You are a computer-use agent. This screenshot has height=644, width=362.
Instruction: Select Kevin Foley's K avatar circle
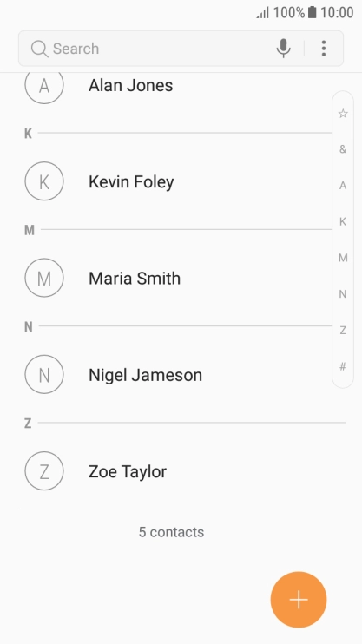[44, 181]
